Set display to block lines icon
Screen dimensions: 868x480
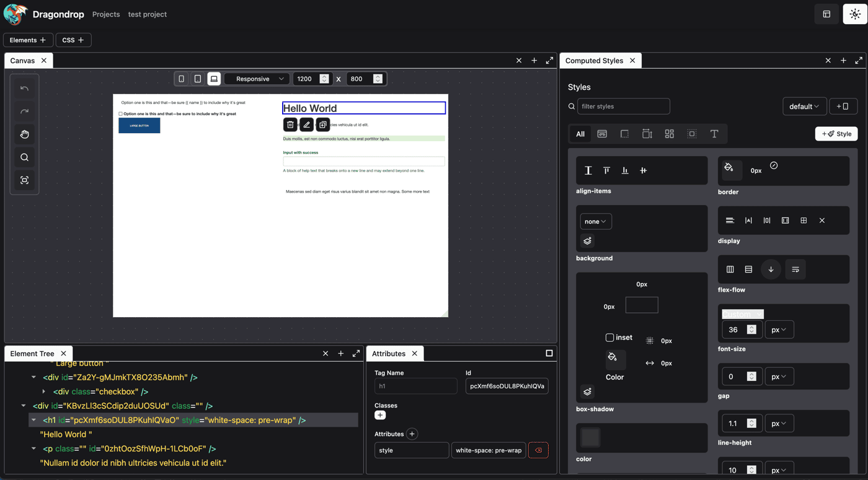730,220
